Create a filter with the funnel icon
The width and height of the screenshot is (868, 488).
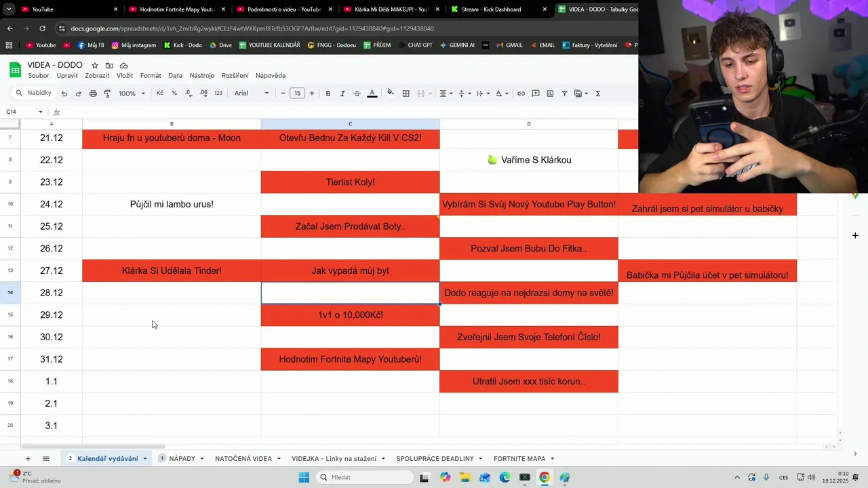(x=564, y=94)
